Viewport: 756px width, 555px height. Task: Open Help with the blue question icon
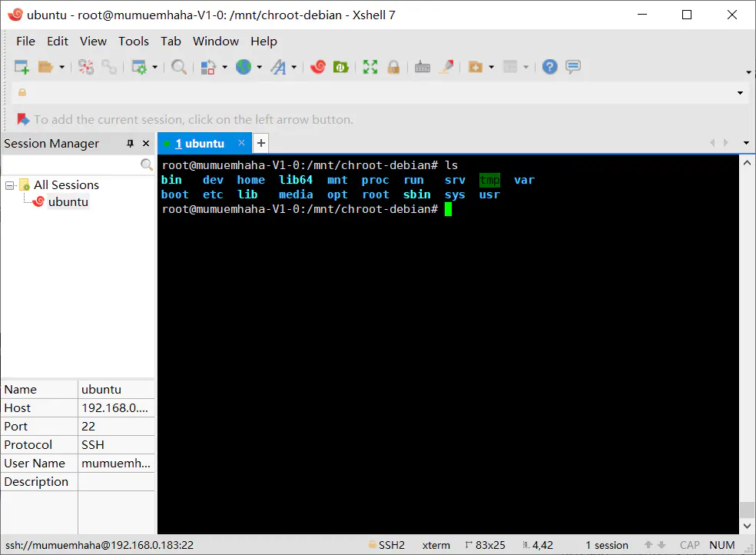tap(549, 67)
